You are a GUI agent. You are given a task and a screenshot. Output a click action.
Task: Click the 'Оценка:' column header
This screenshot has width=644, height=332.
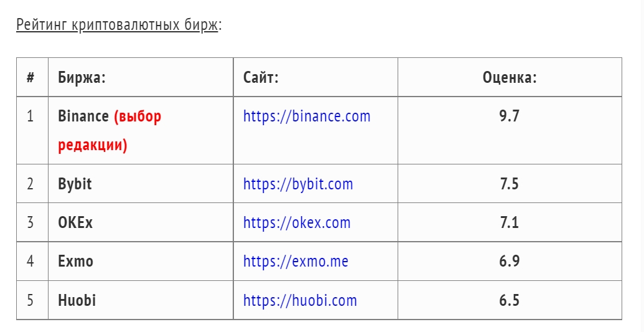(x=510, y=77)
